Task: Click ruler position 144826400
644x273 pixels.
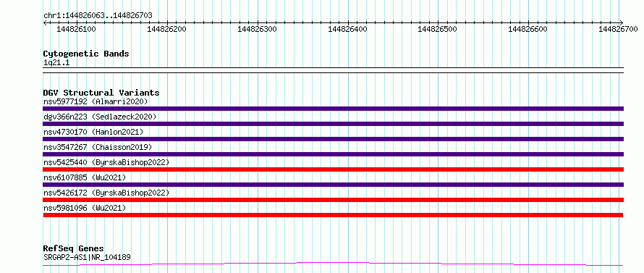Action: (x=347, y=29)
